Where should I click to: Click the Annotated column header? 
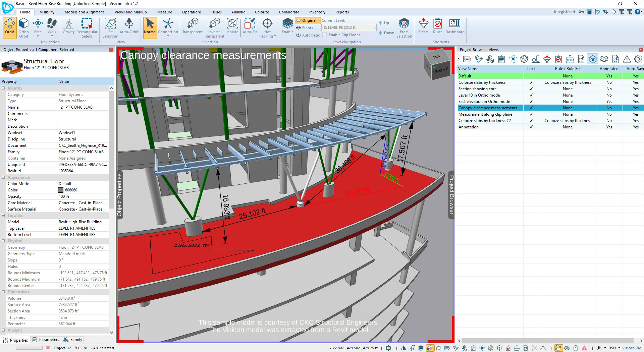(x=609, y=69)
